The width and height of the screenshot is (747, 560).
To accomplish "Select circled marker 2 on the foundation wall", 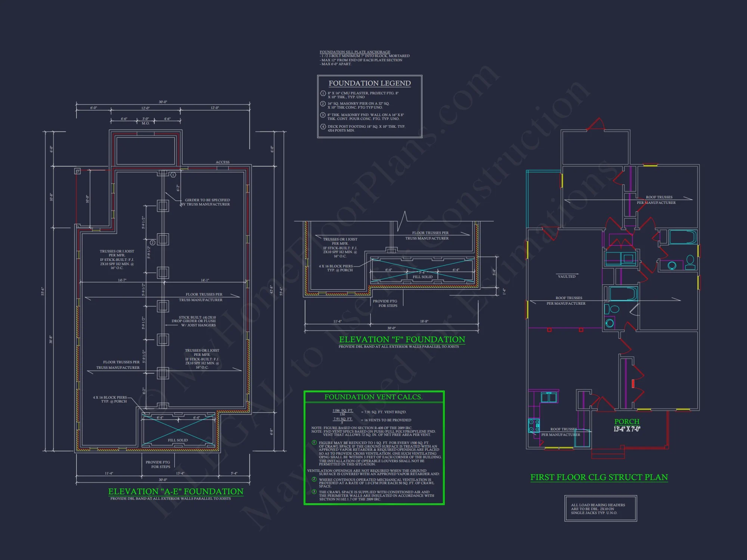I will [152, 243].
